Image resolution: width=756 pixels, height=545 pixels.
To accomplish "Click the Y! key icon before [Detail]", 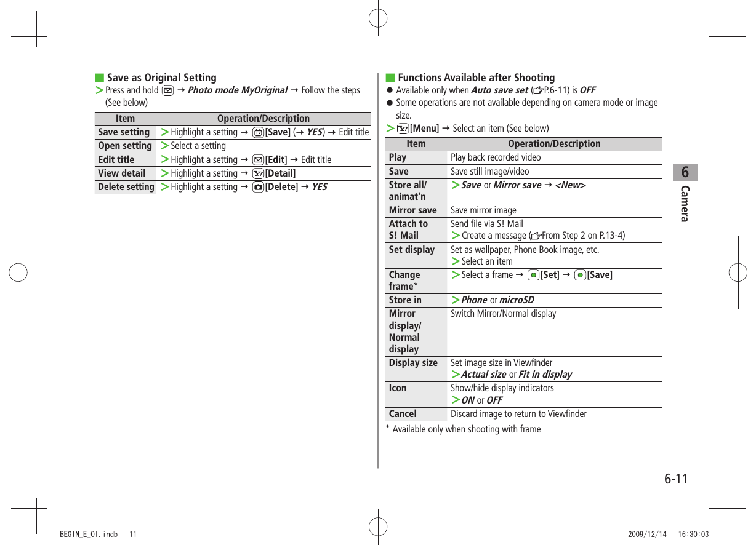I will (258, 173).
